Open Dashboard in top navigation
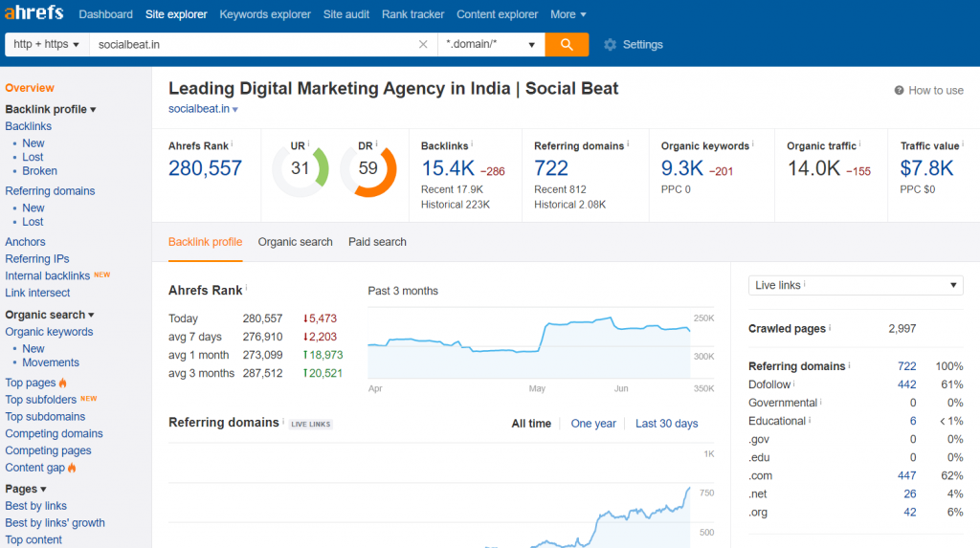 105,14
